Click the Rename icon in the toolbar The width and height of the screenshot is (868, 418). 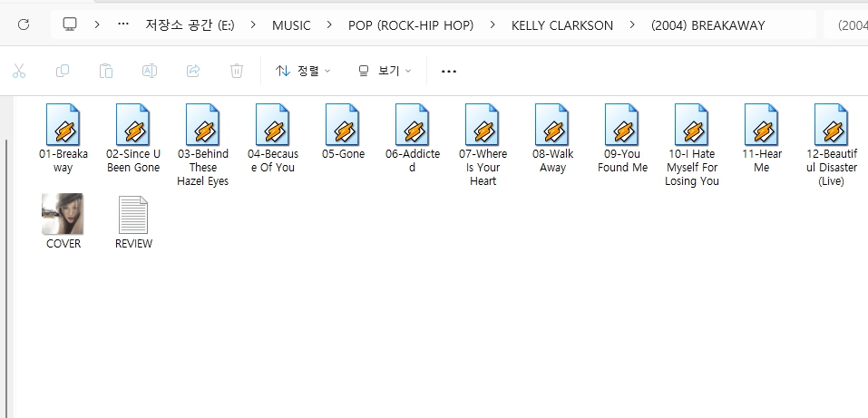pyautogui.click(x=150, y=71)
